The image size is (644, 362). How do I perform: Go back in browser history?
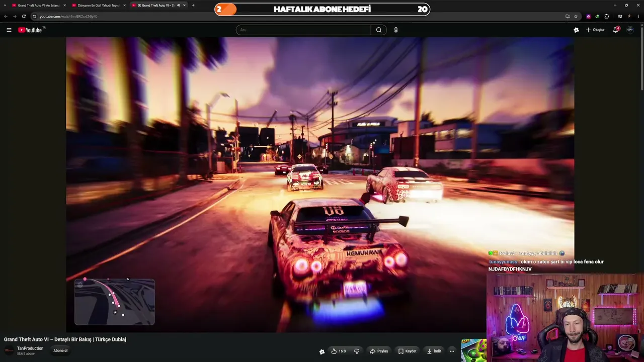6,17
